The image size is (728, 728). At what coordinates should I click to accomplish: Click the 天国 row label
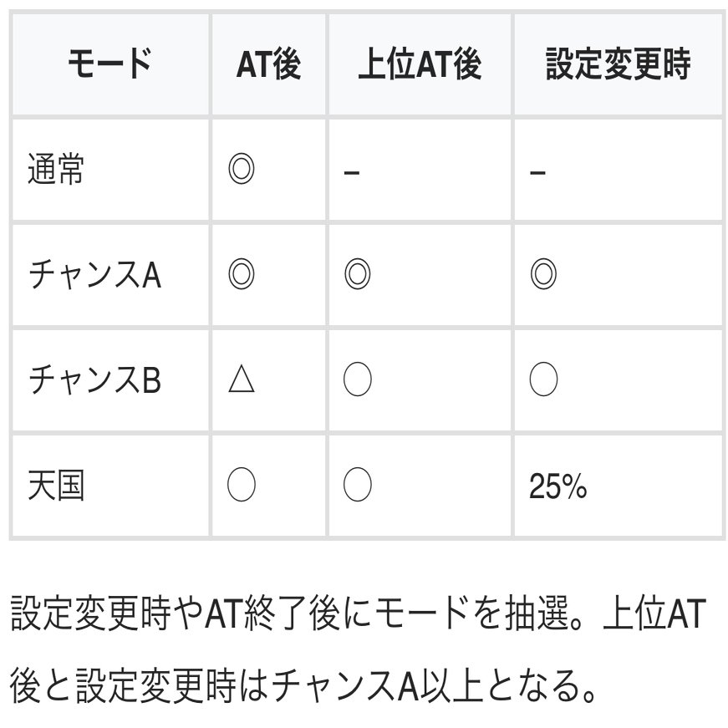tap(56, 486)
